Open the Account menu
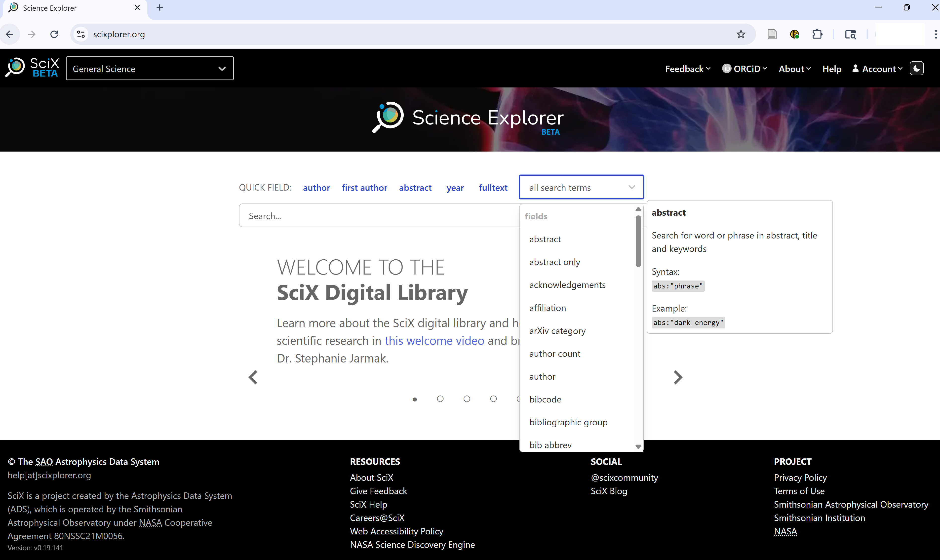The width and height of the screenshot is (940, 560). tap(877, 69)
